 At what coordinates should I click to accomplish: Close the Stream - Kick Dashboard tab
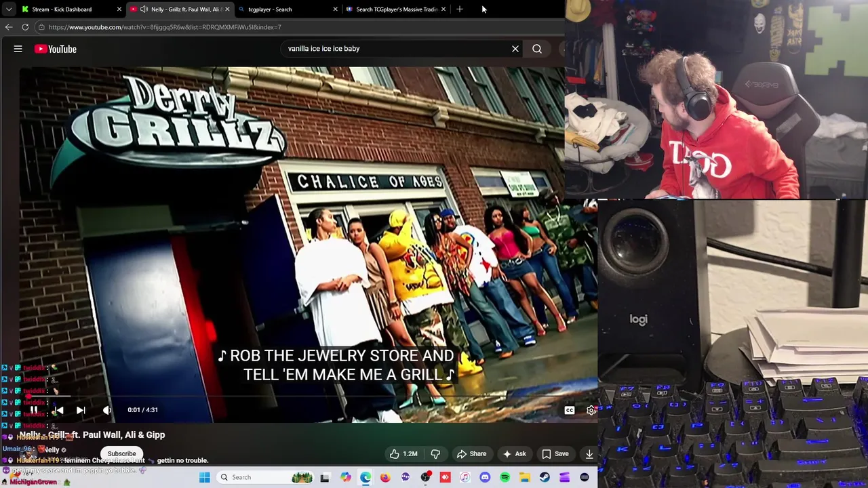tap(119, 9)
